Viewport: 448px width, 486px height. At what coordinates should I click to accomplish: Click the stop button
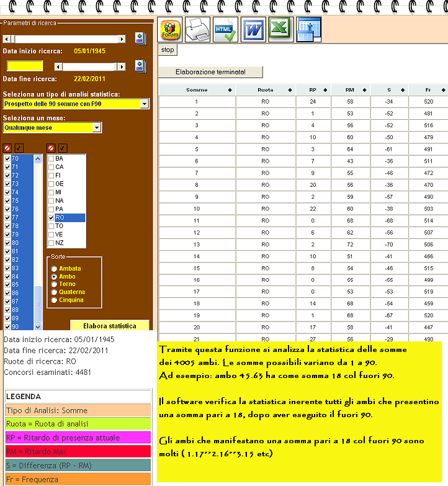(168, 50)
